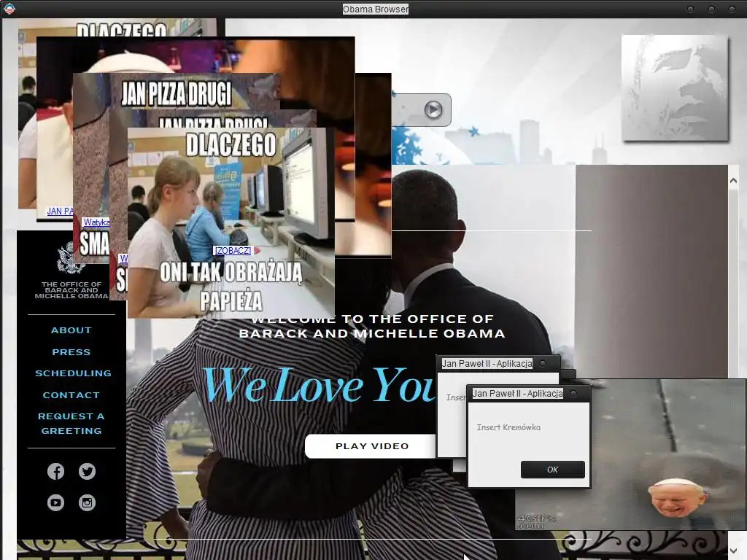Image resolution: width=747 pixels, height=560 pixels.
Task: Open the Twitter social icon
Action: pos(88,472)
